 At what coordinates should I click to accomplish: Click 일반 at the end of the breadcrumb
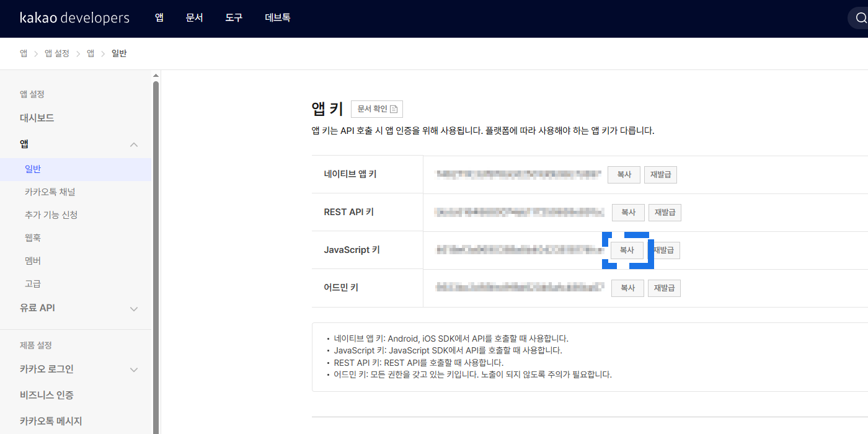point(119,53)
